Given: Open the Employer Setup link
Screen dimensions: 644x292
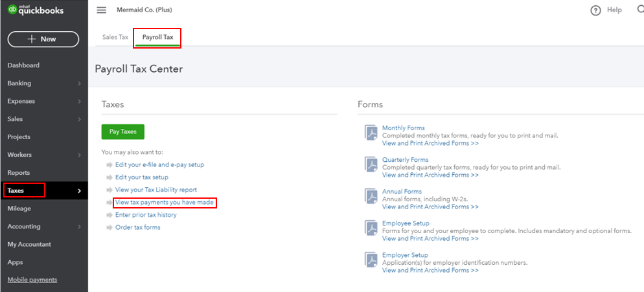Looking at the screenshot, I should 405,255.
